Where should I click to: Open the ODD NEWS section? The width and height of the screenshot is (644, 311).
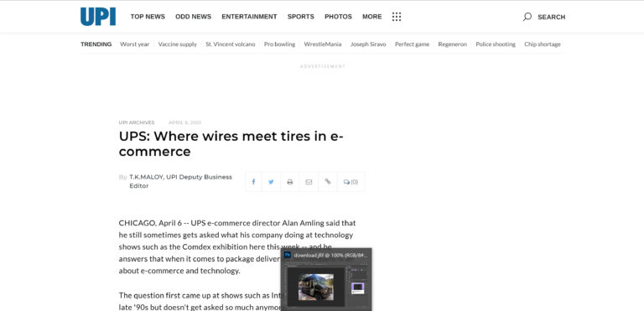194,17
